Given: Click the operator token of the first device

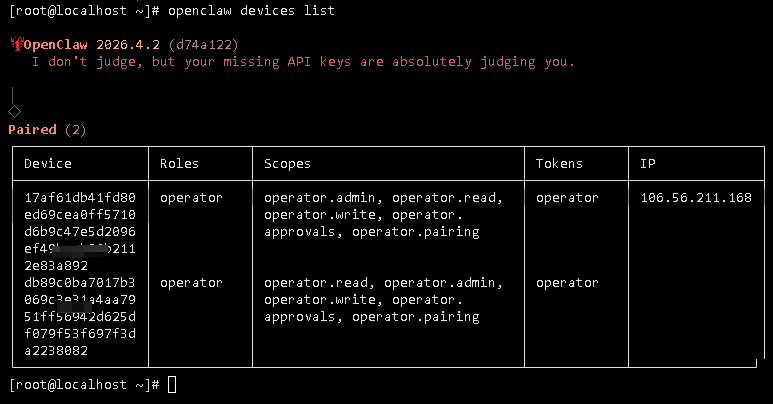Looking at the screenshot, I should [567, 198].
